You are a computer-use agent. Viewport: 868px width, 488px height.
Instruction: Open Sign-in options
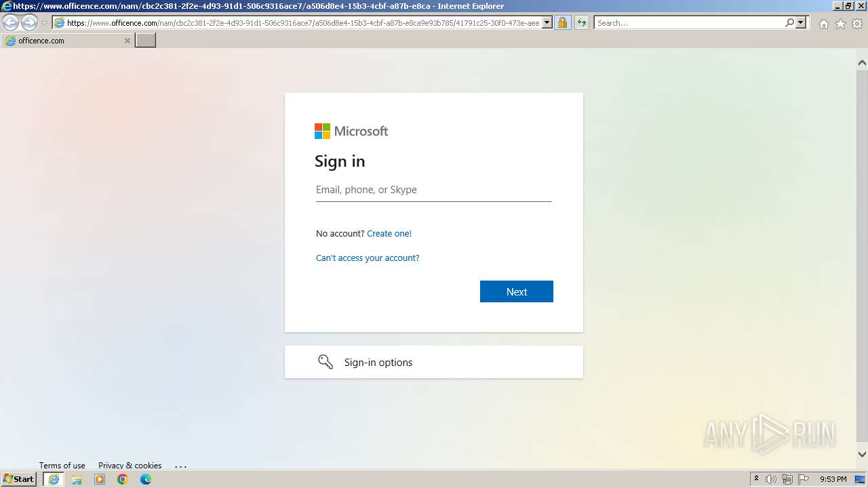(434, 362)
